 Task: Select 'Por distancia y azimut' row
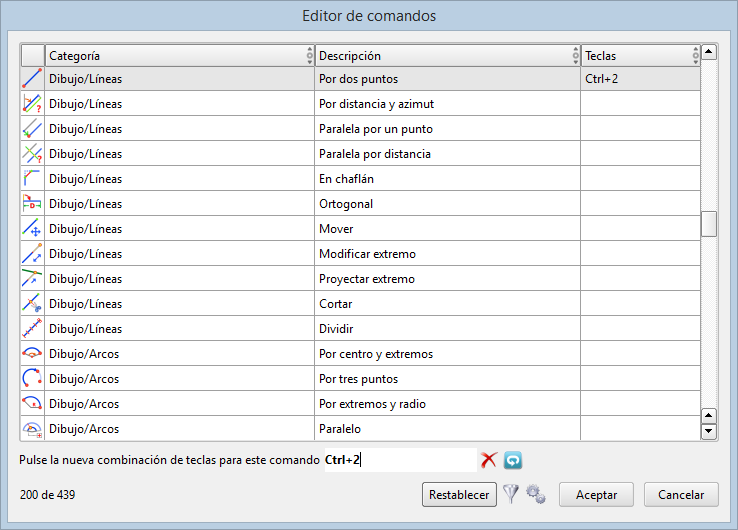coord(361,104)
